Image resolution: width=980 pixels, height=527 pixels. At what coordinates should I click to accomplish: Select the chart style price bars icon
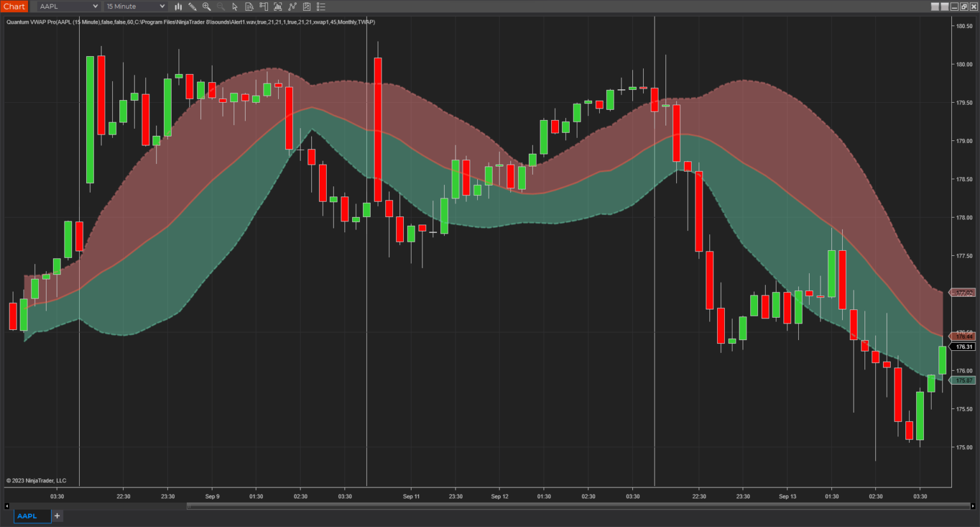(178, 6)
